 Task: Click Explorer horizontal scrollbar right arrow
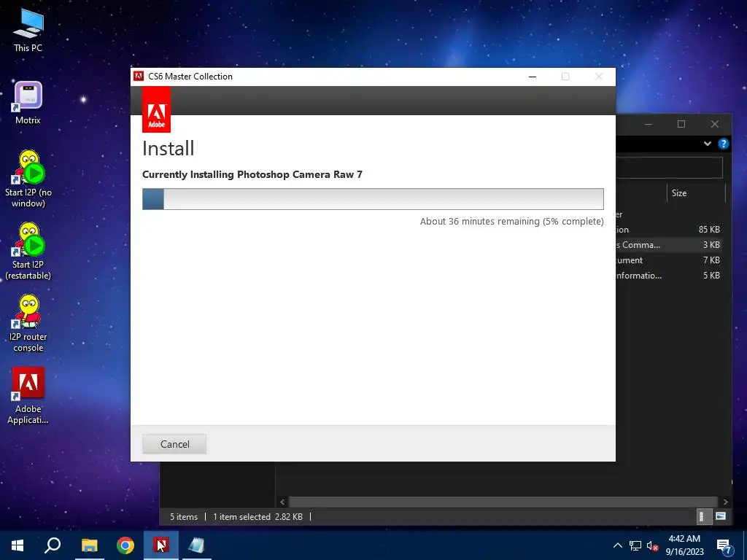pos(725,502)
